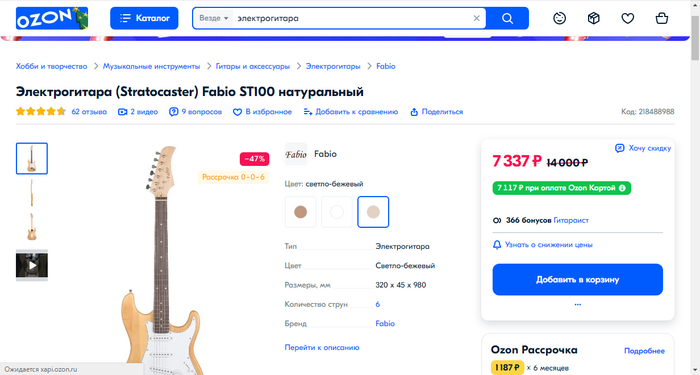Expand the Везде search scope dropdown
The image size is (700, 375).
click(x=214, y=18)
